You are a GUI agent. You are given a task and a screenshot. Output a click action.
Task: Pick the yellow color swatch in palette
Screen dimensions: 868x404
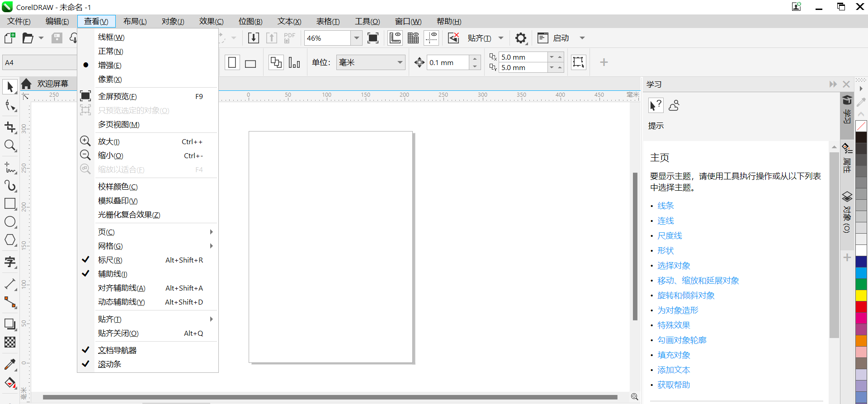[x=861, y=296]
